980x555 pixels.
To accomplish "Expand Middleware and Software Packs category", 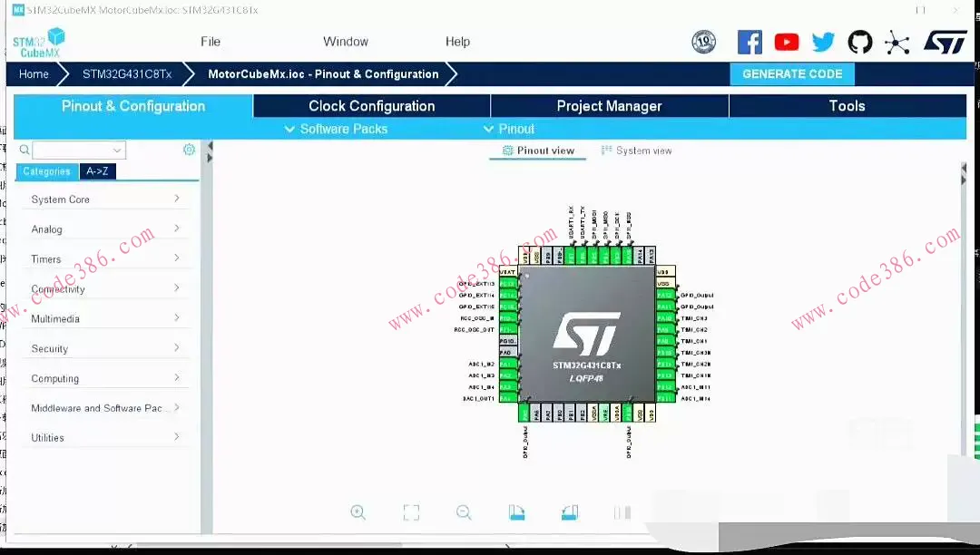I will pyautogui.click(x=105, y=408).
